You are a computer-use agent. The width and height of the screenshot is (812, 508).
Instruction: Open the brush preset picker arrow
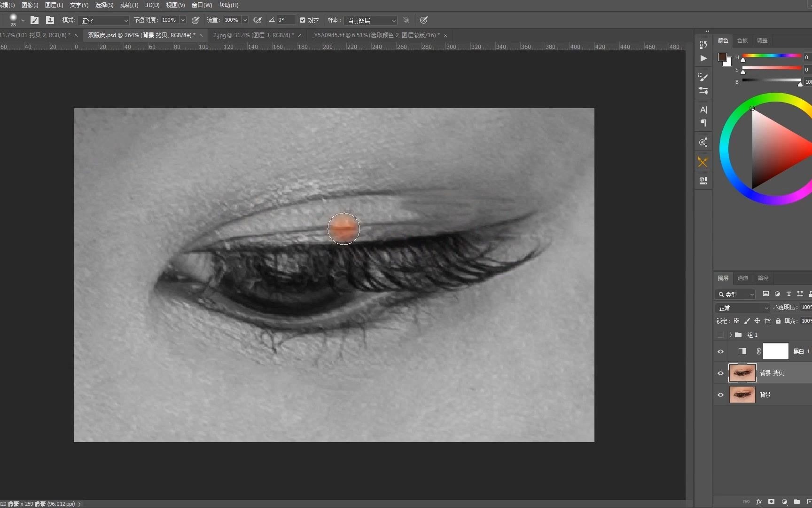click(23, 20)
